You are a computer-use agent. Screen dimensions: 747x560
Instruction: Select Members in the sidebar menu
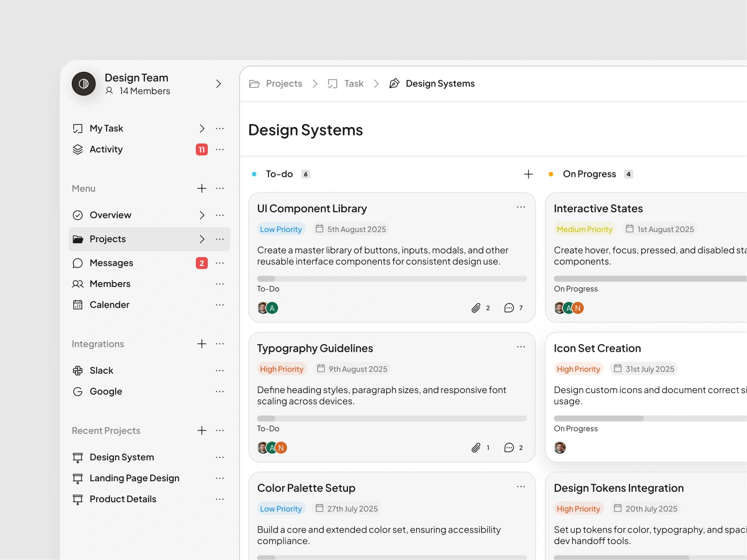pyautogui.click(x=110, y=284)
